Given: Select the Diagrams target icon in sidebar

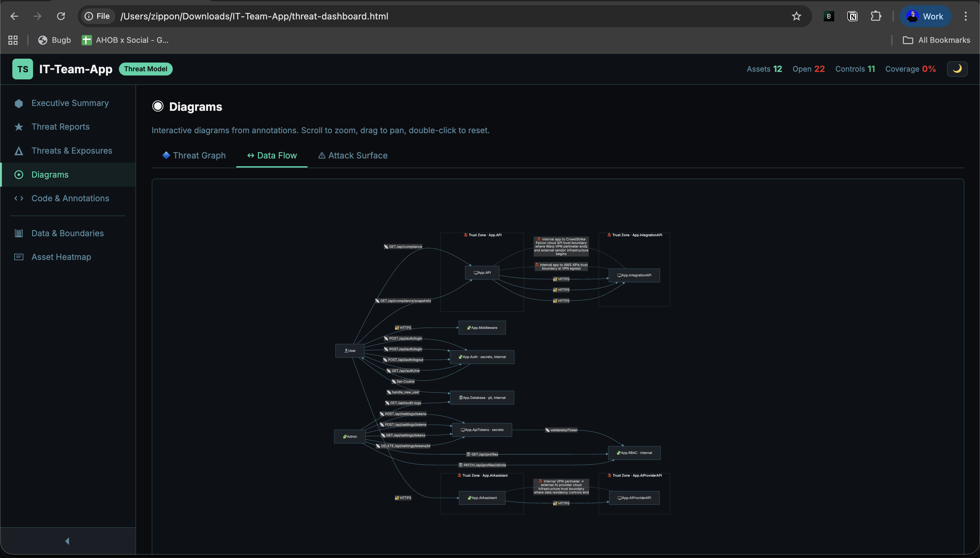Looking at the screenshot, I should 18,174.
